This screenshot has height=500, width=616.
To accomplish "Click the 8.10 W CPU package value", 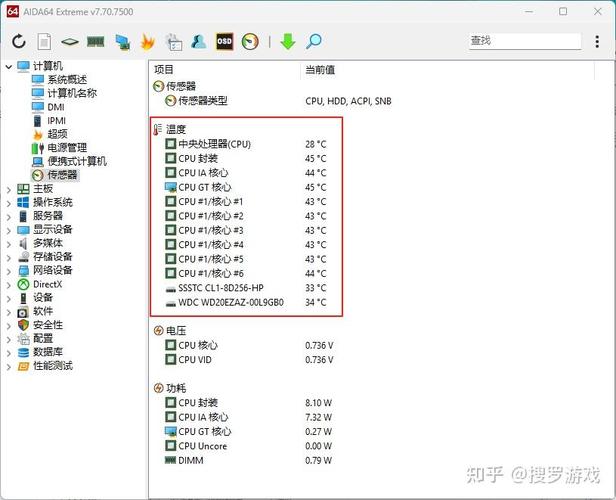I will (319, 403).
